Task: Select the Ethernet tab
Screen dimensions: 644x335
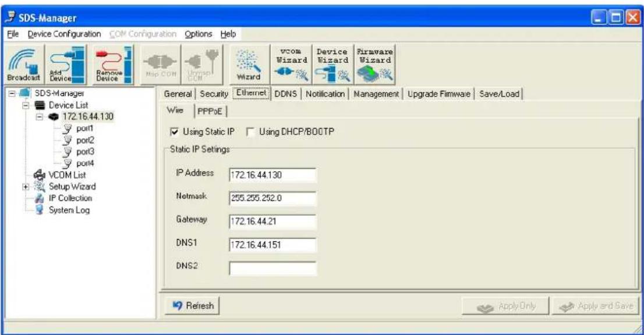Action: pos(252,92)
